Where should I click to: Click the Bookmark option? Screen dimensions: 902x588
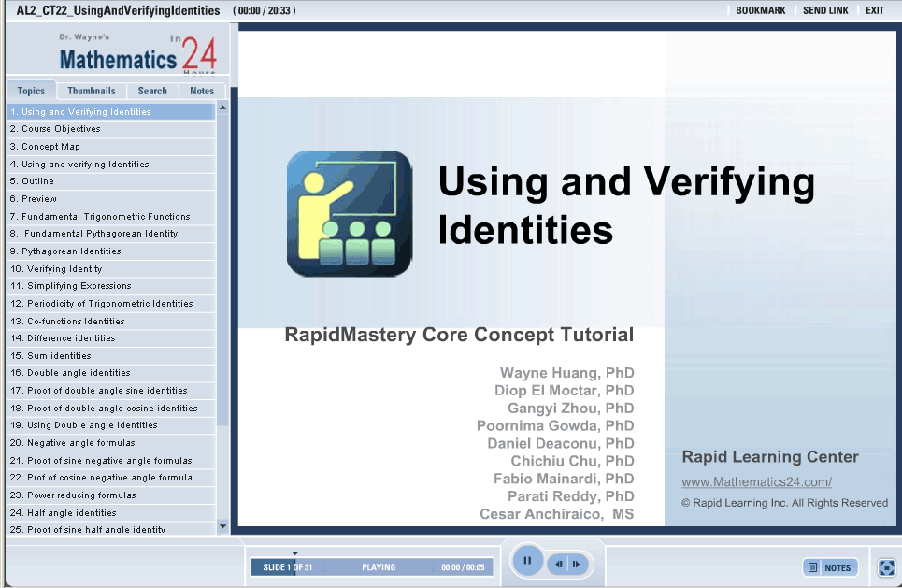[x=760, y=10]
